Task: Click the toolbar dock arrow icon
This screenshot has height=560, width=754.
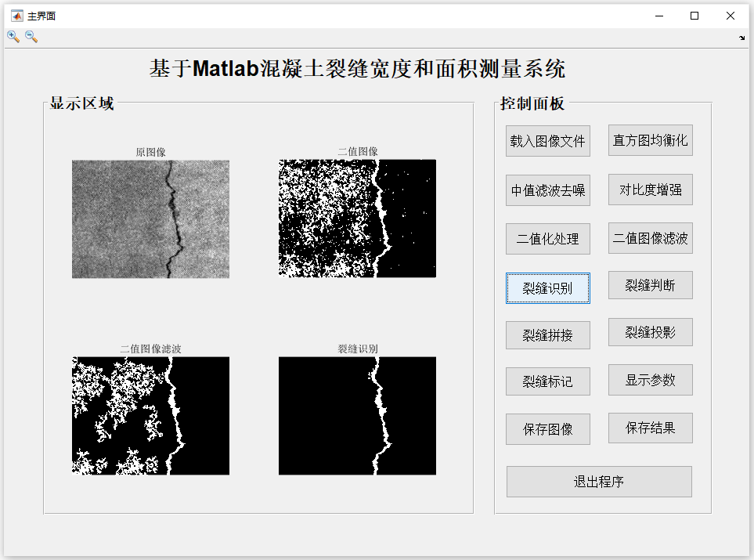Action: (x=742, y=38)
